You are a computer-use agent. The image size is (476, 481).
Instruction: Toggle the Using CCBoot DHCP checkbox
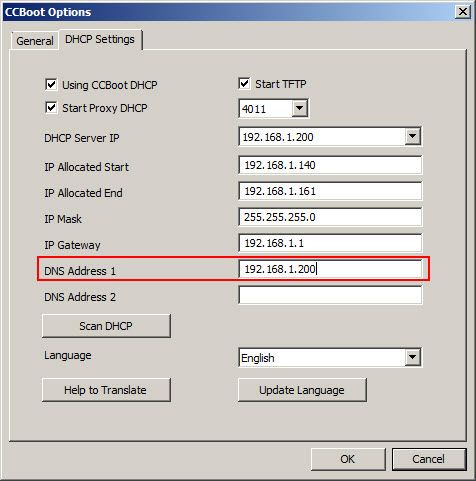[x=51, y=84]
